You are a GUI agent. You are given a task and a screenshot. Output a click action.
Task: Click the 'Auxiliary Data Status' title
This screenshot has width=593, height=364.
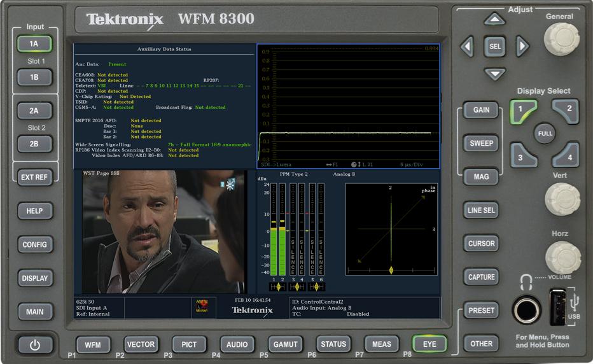point(164,49)
